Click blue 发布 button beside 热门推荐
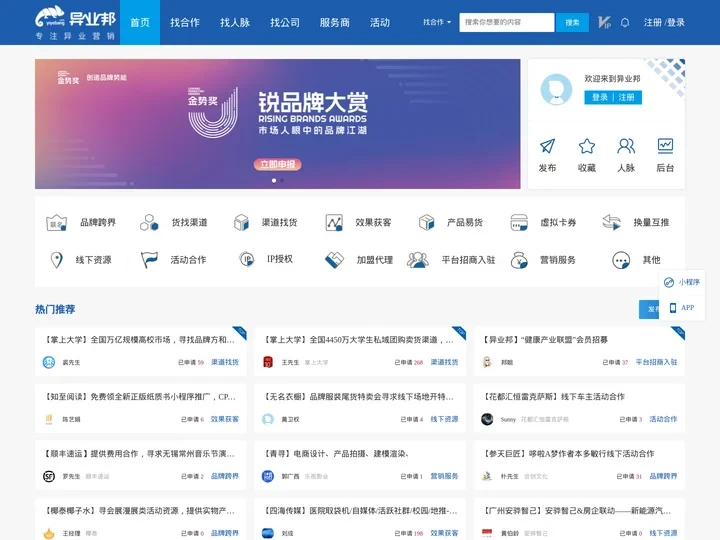This screenshot has width=720, height=540. coord(649,309)
